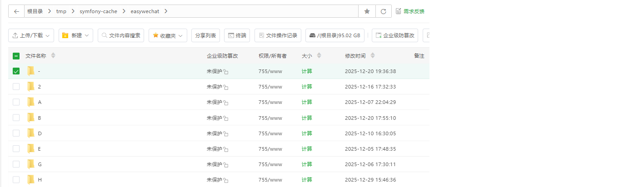Check the box for folder 2

tap(16, 87)
